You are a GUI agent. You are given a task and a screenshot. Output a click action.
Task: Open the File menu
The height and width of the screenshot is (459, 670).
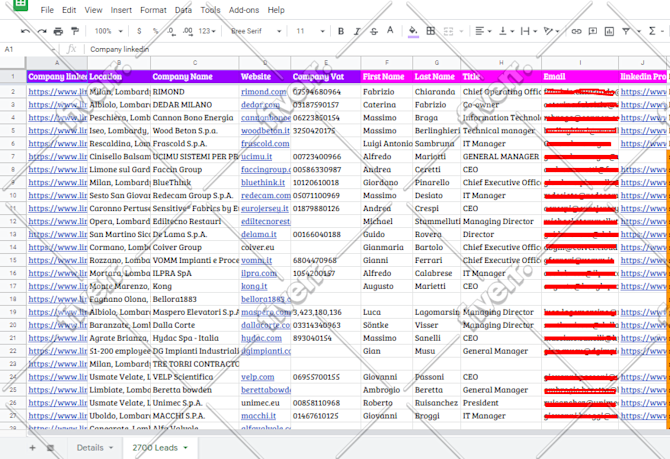pyautogui.click(x=47, y=10)
